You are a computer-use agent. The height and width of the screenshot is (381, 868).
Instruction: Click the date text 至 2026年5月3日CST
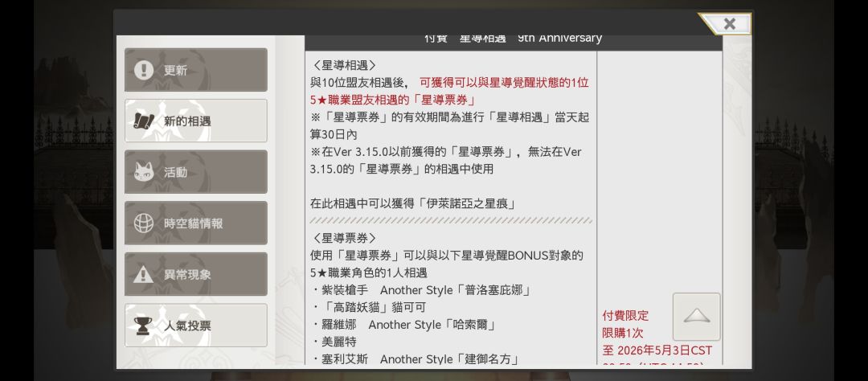click(657, 350)
